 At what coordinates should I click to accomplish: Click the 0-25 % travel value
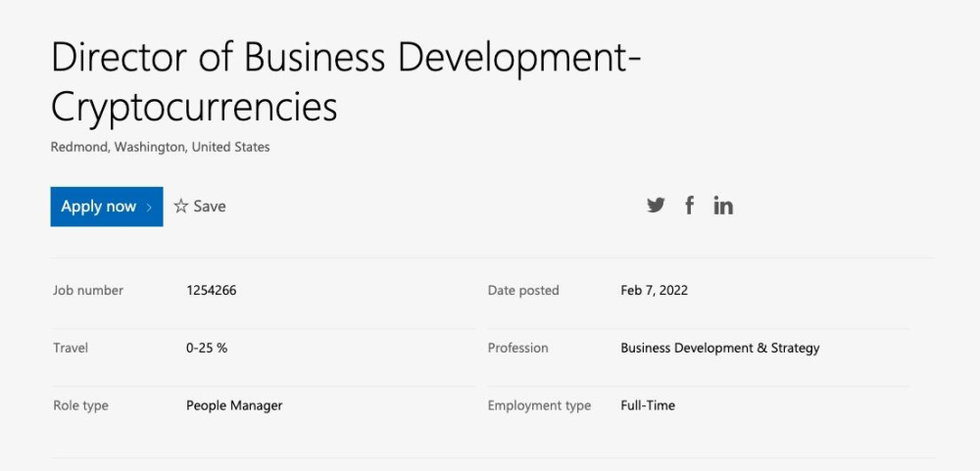tap(207, 348)
